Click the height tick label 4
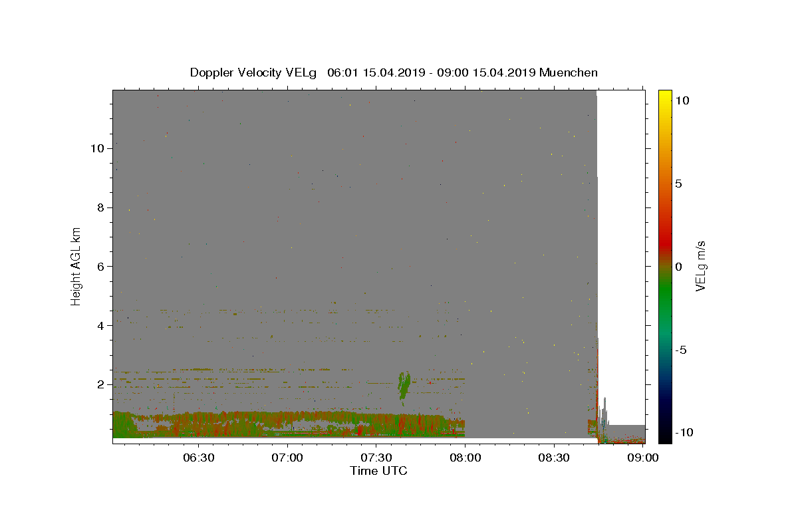Screen dimensions: 798x532 [x=100, y=325]
